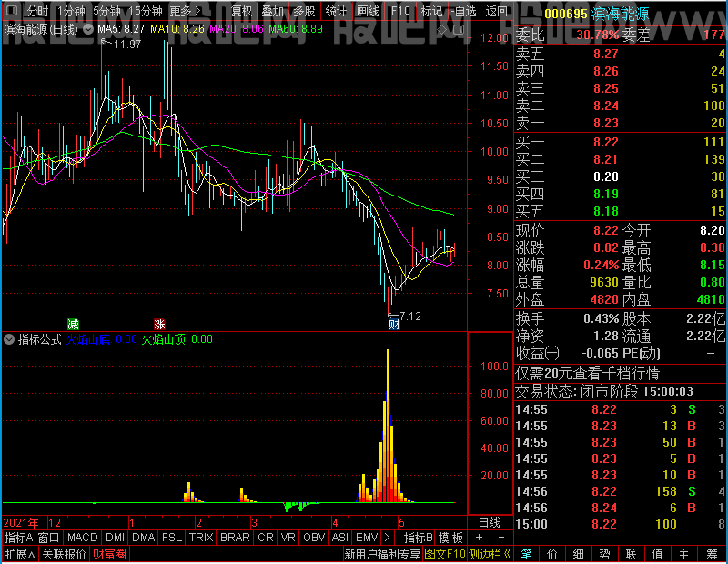Select the 细 detail tab
This screenshot has width=728, height=564.
tap(579, 554)
